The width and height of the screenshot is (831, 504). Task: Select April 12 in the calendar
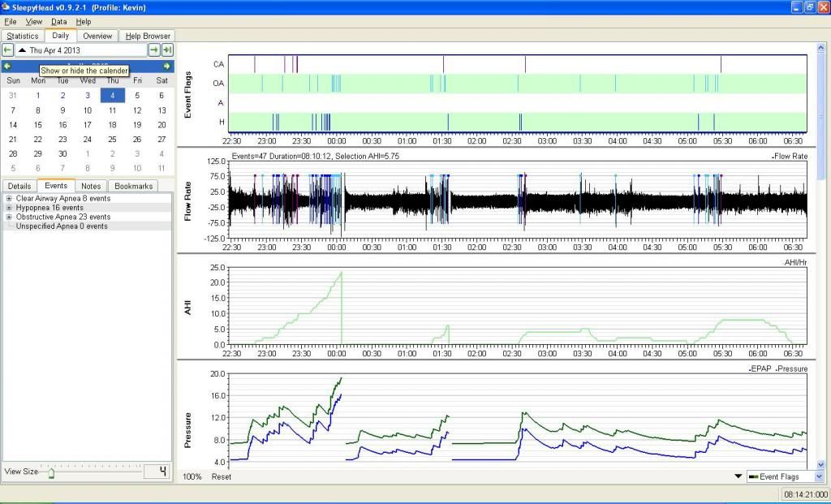(137, 110)
